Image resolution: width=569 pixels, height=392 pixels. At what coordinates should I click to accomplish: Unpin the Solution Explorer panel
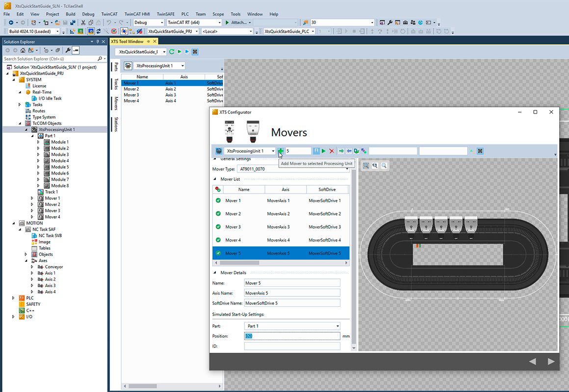(96, 41)
